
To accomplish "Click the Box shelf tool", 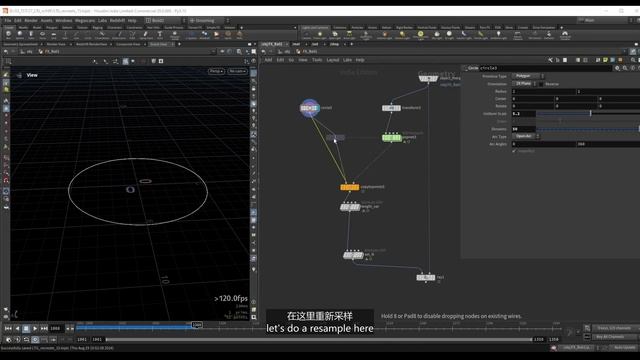I will click(x=8, y=35).
